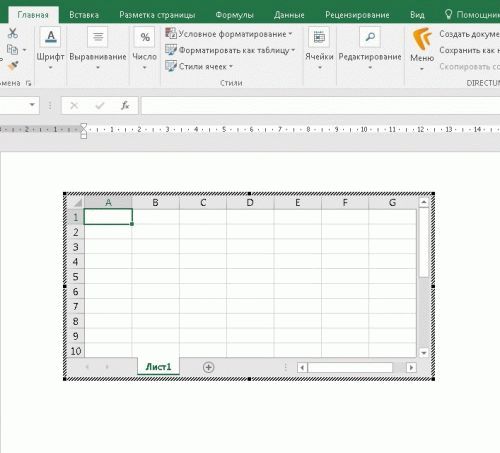Open the Выравнивание alignment icon

point(98,37)
